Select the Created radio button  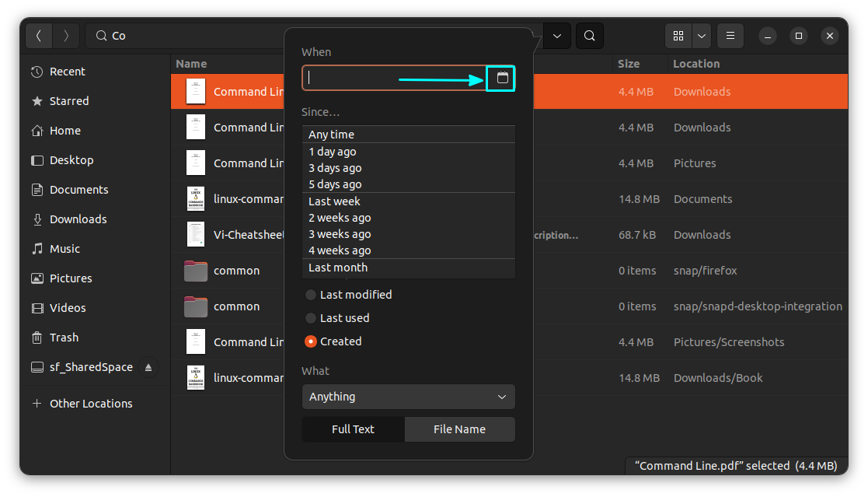click(x=311, y=341)
